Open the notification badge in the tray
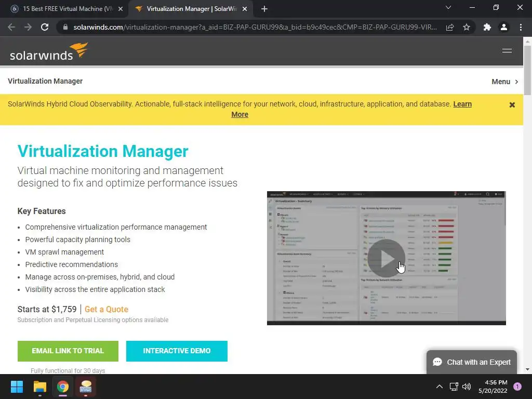532x399 pixels. (517, 387)
